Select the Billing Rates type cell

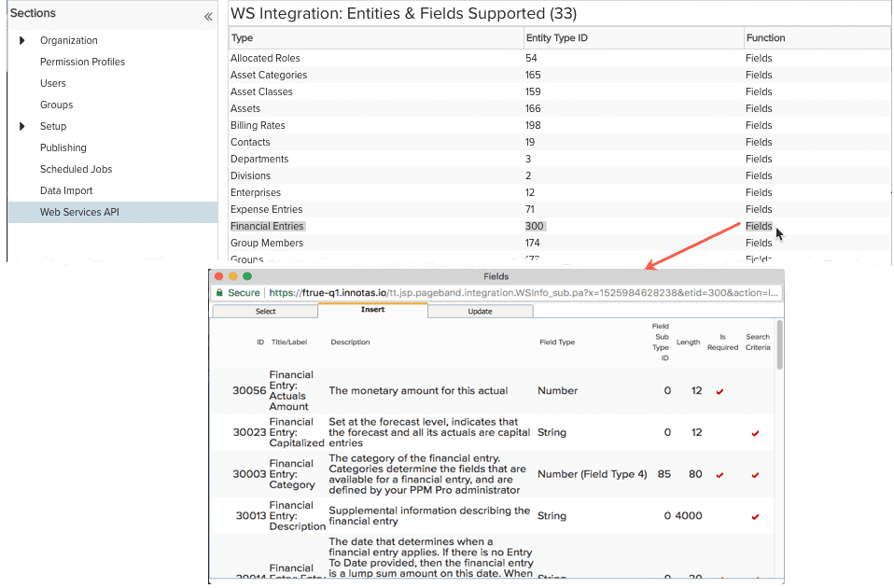point(258,125)
